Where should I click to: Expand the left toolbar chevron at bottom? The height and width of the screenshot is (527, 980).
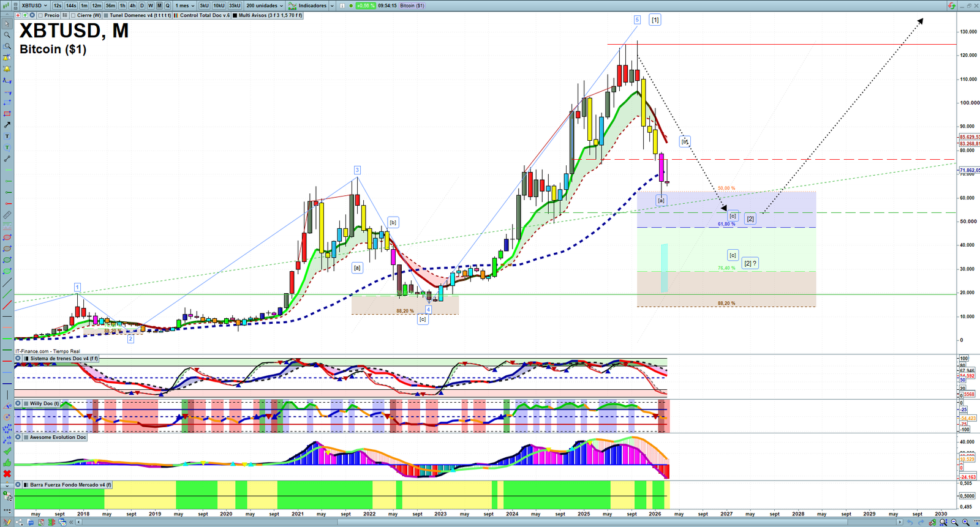pyautogui.click(x=7, y=485)
